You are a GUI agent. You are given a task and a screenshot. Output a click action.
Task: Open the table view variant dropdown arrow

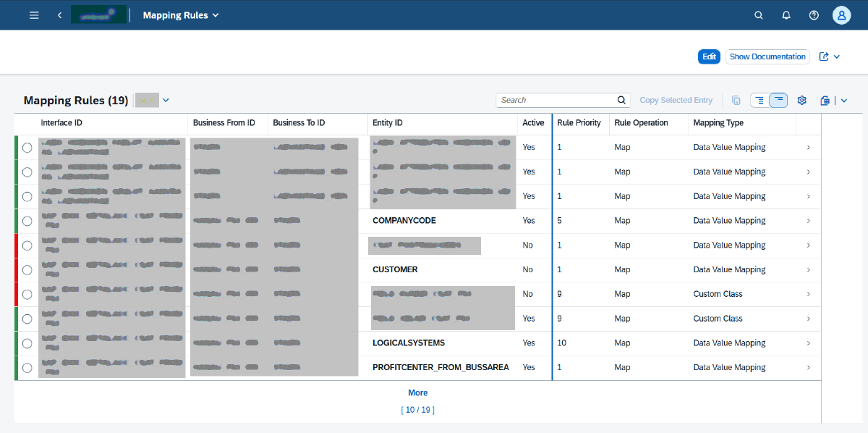tap(166, 101)
